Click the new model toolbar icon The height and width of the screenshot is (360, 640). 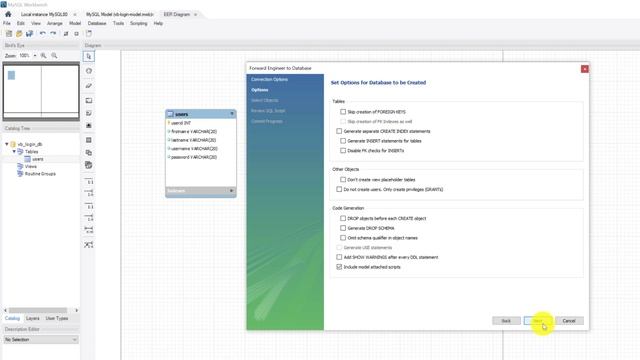tap(9, 33)
